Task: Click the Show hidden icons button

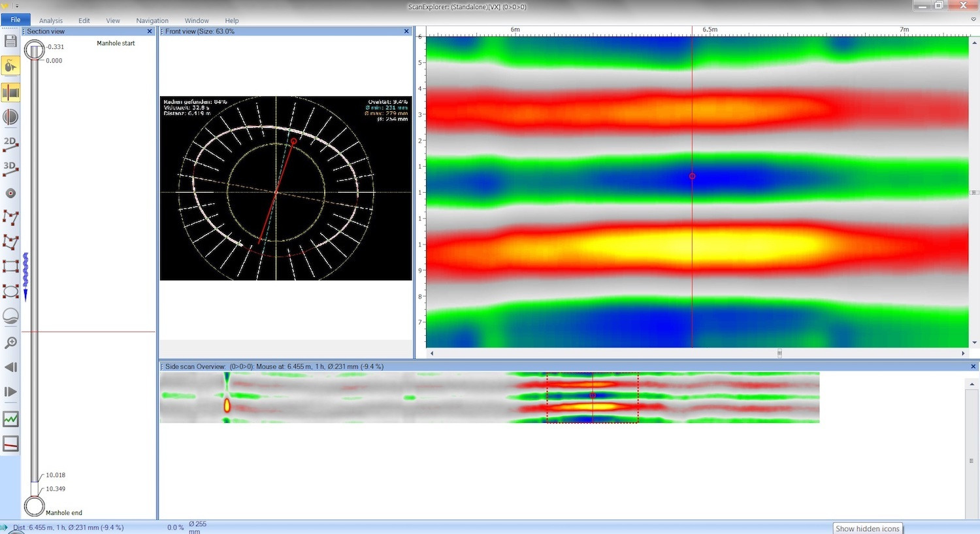Action: pos(868,528)
